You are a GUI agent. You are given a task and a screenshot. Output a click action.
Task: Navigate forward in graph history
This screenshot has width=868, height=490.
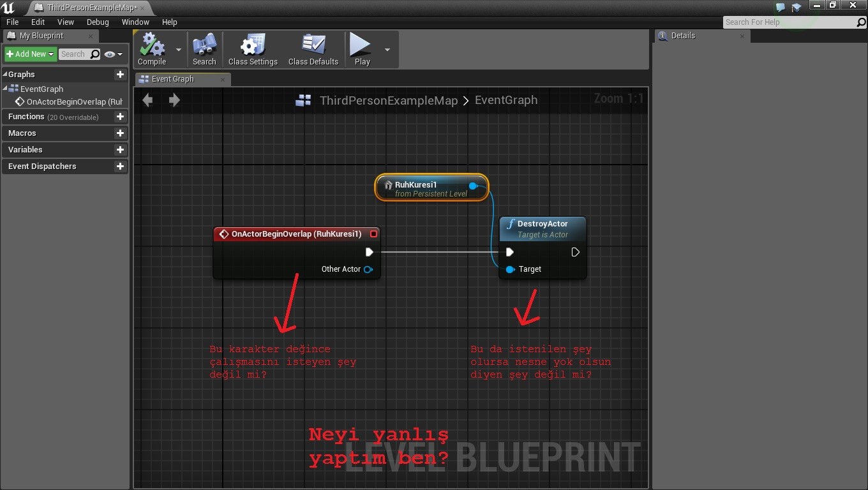pos(174,100)
